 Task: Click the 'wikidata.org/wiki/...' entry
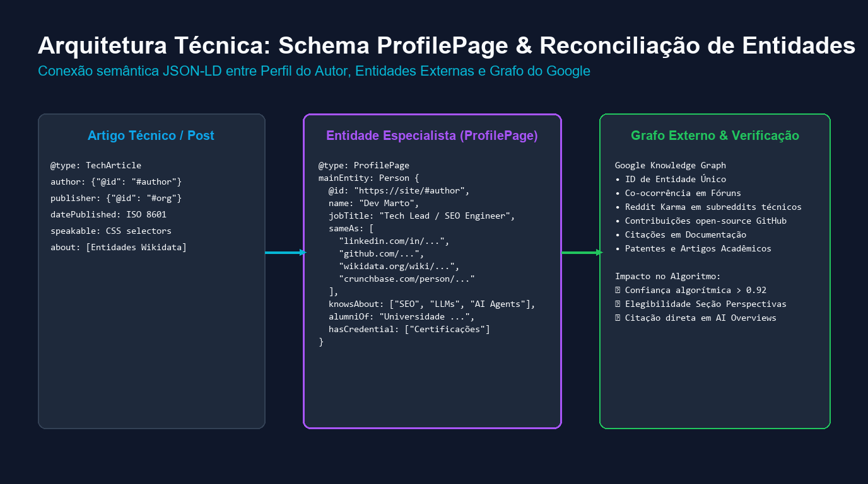coord(399,267)
